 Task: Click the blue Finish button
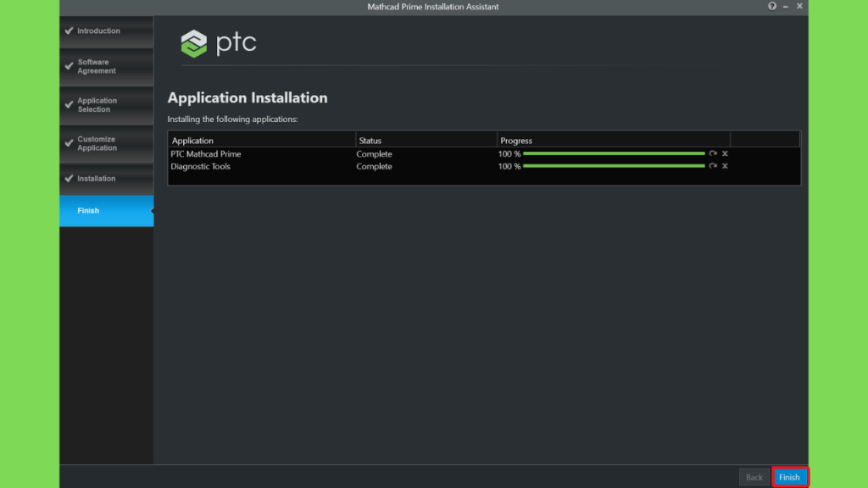789,477
